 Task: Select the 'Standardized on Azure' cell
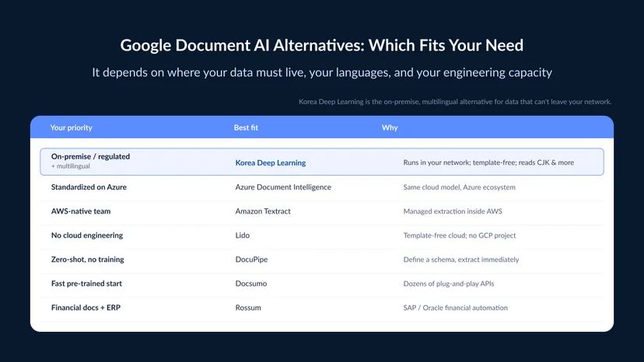coord(89,187)
